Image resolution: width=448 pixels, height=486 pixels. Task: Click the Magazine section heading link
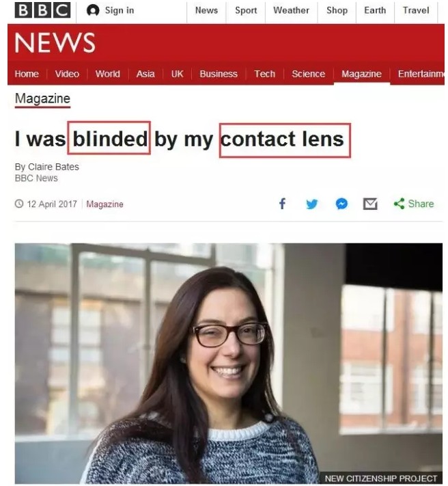[x=42, y=99]
